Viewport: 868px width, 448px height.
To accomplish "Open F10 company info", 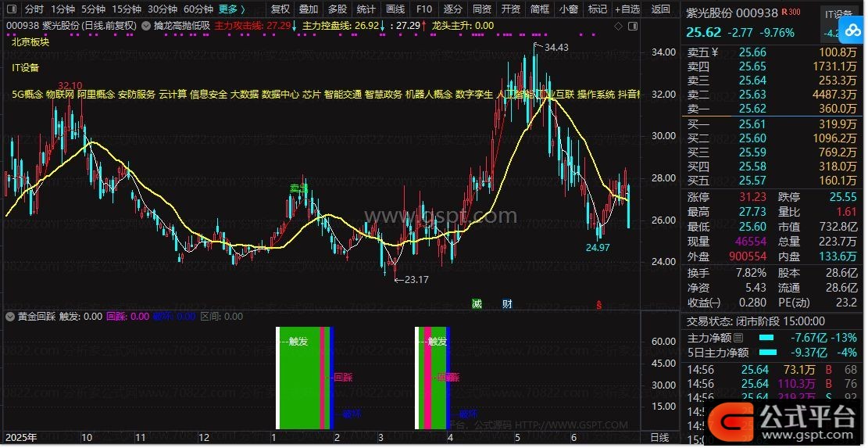I will (x=423, y=9).
